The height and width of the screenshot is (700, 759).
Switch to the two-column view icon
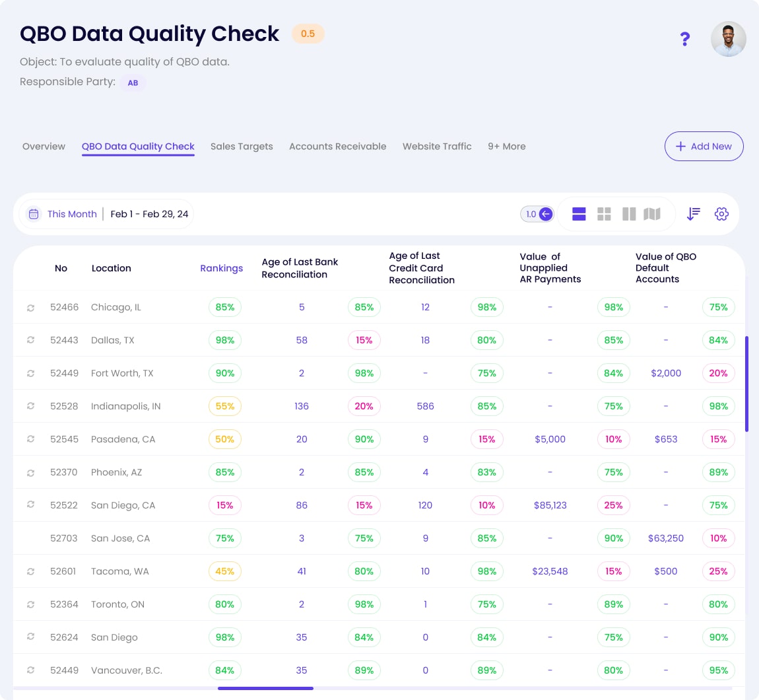pyautogui.click(x=629, y=214)
